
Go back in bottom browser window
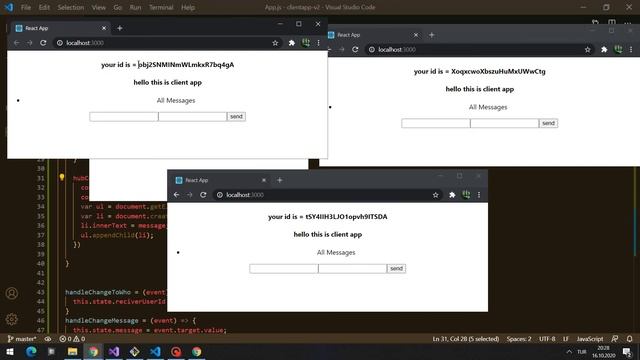pyautogui.click(x=177, y=195)
